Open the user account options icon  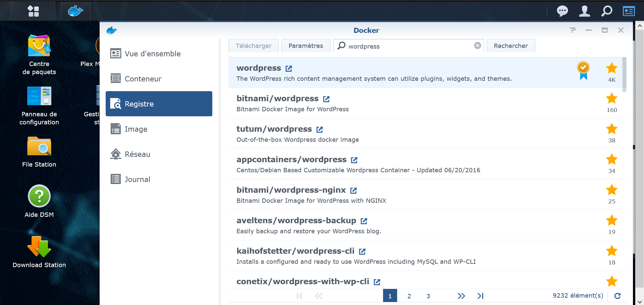point(585,11)
